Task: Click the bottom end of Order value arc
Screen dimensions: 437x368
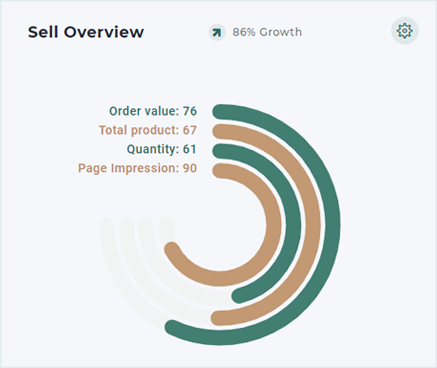Action: coord(172,327)
